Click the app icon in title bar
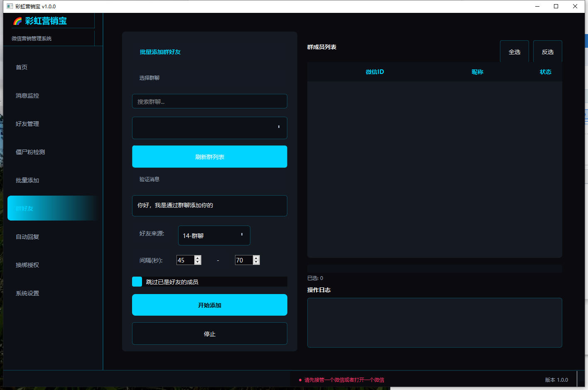The image size is (588, 390). (10, 6)
